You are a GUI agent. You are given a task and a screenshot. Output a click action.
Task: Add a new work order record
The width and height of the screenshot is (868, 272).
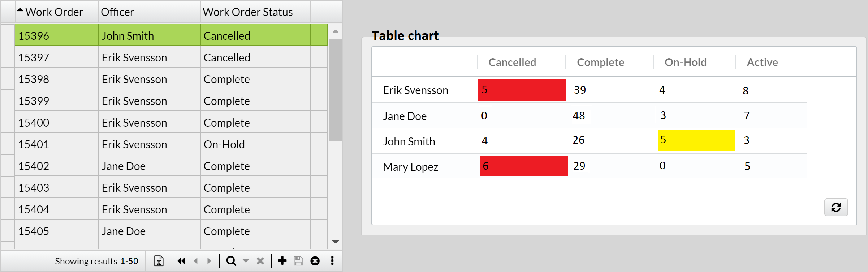pos(282,260)
